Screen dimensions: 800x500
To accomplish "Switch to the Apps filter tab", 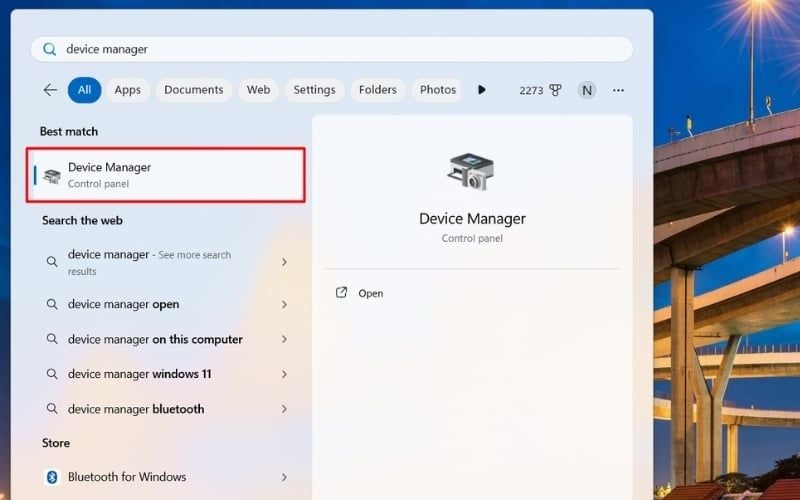I will (x=128, y=90).
